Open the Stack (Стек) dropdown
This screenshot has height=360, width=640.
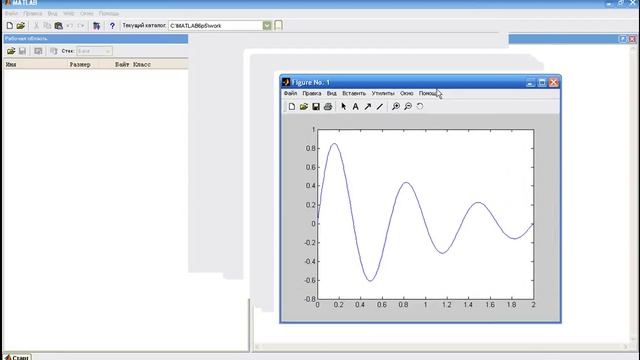click(94, 51)
